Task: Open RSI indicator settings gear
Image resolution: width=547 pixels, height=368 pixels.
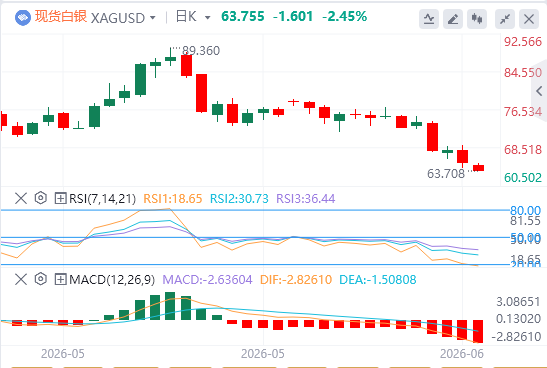Action: tap(41, 198)
